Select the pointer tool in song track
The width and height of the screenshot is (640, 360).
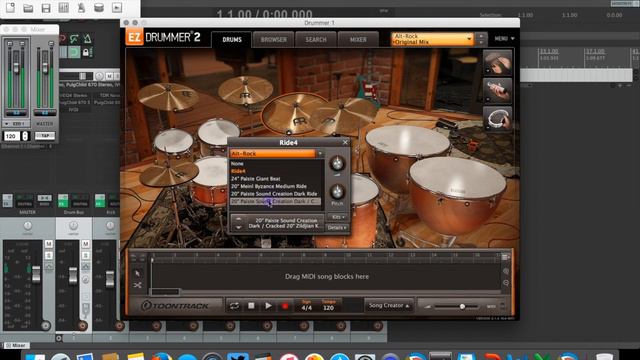pyautogui.click(x=138, y=273)
